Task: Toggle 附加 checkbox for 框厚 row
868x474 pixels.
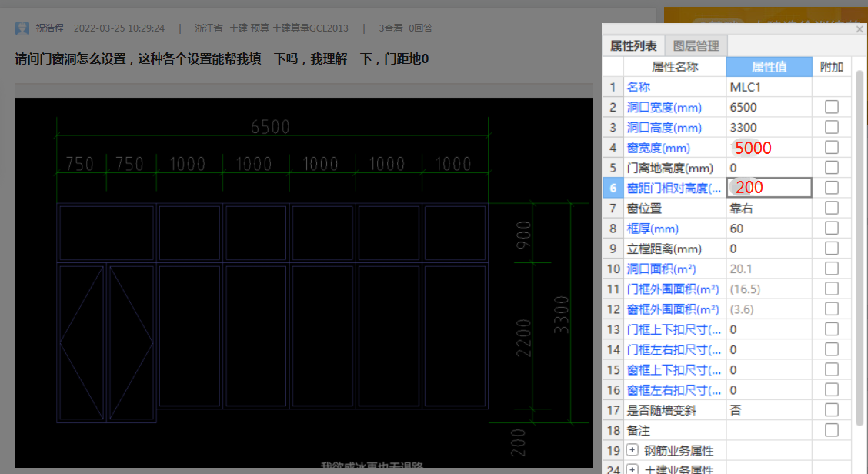Action: click(x=832, y=228)
